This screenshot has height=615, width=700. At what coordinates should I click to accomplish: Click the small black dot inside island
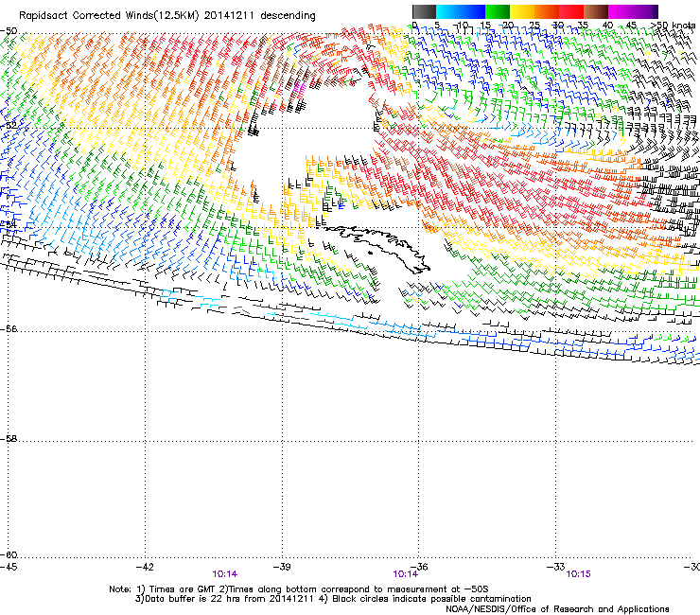tap(370, 254)
